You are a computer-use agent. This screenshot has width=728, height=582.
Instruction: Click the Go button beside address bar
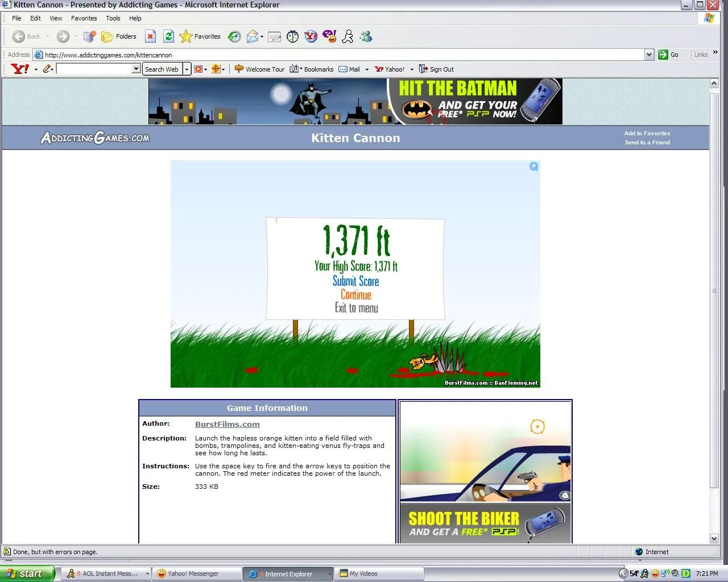pyautogui.click(x=668, y=55)
